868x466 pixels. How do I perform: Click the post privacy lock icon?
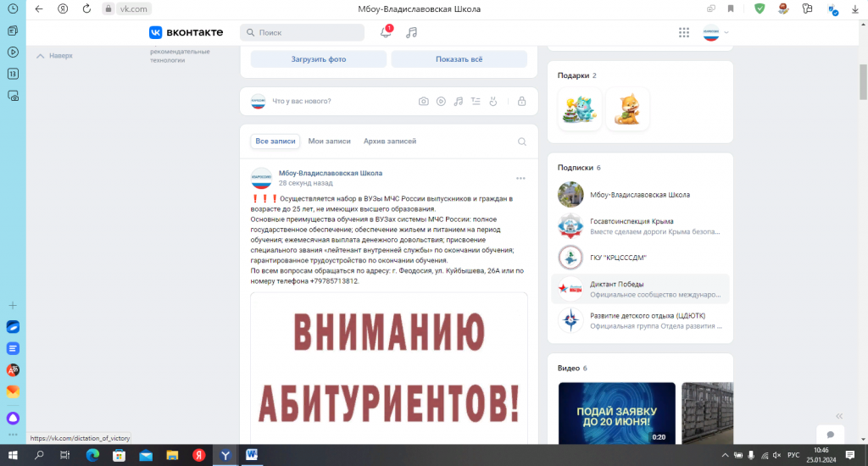[522, 102]
